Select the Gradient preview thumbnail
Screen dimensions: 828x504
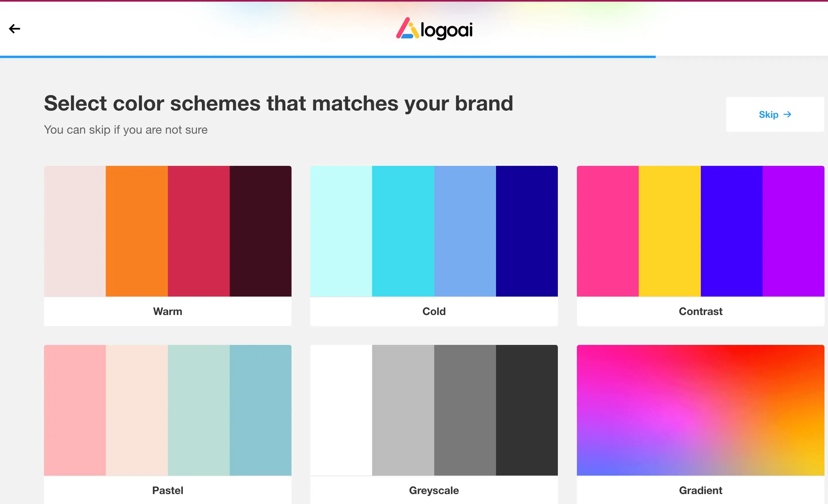700,410
